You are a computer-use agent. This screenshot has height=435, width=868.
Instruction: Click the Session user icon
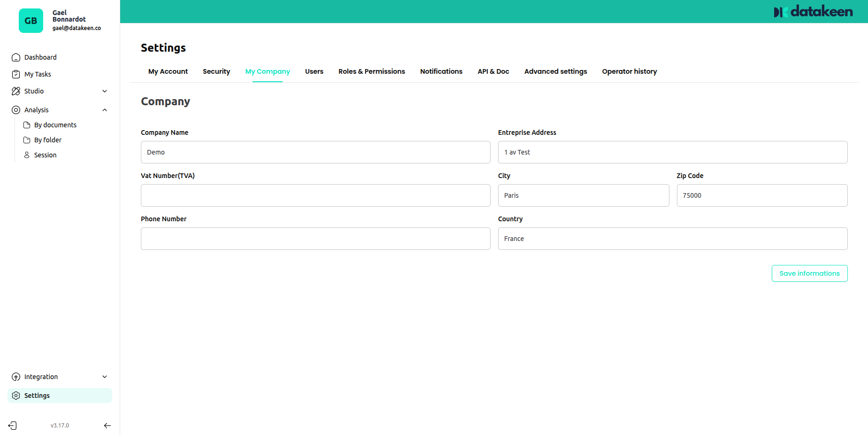[x=27, y=155]
